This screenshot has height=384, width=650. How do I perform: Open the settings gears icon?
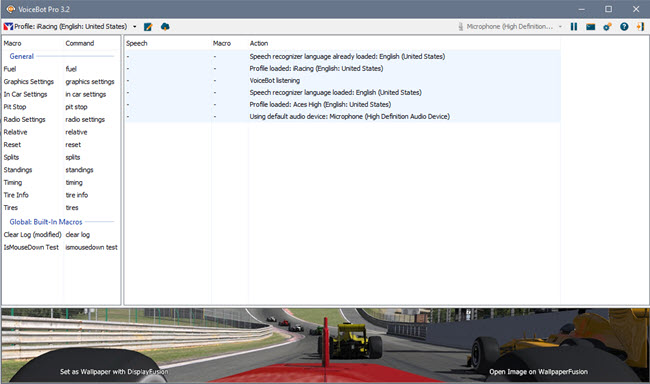607,27
